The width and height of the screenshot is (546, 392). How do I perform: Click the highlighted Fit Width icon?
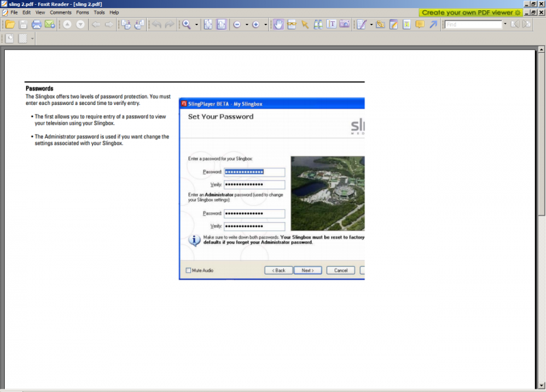tap(221, 25)
